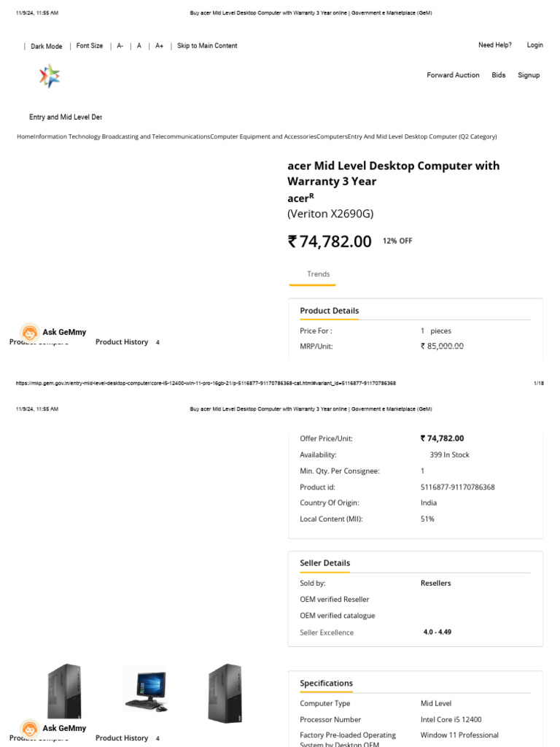
Task: Click the Computers breadcrumb link
Action: point(332,136)
